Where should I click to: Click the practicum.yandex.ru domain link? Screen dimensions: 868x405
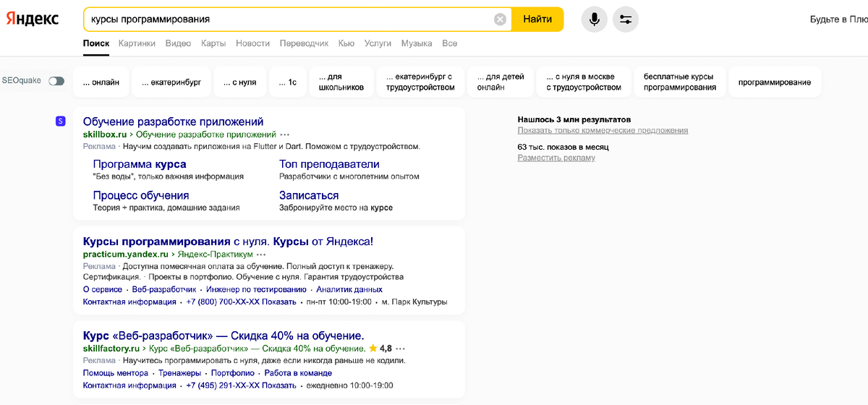pos(126,255)
